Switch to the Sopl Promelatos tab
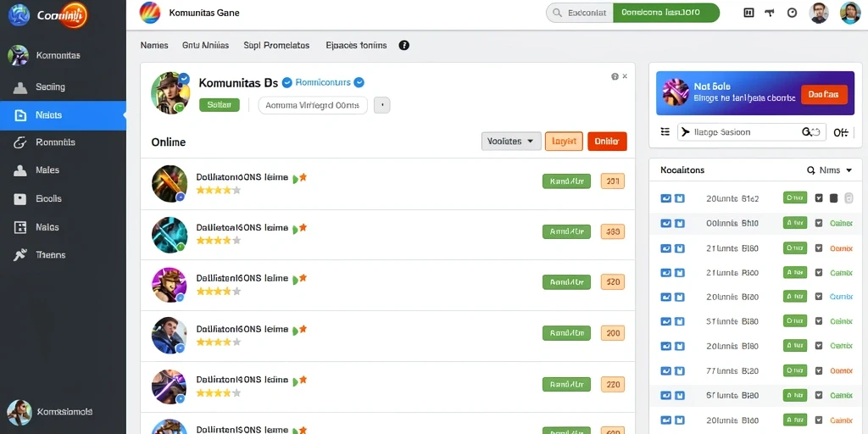 (x=276, y=46)
